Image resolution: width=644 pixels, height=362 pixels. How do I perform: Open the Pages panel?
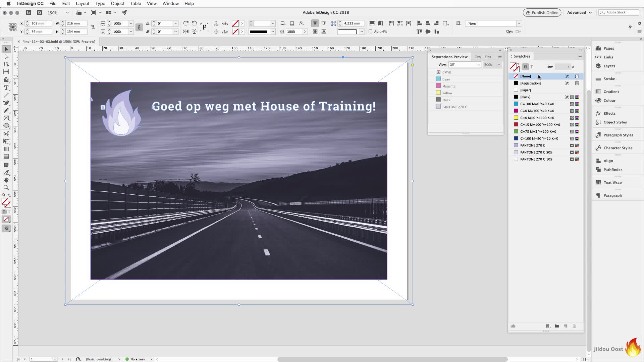click(x=608, y=48)
